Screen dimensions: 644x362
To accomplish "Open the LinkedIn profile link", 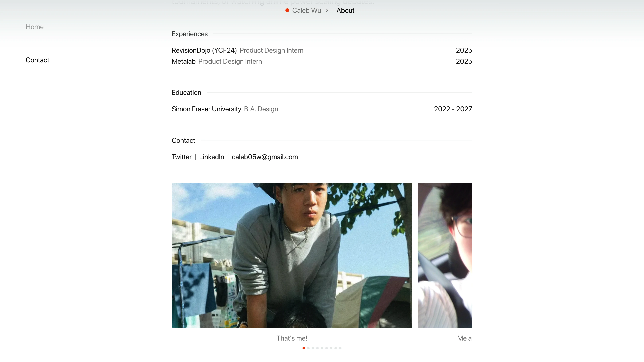I will [211, 157].
